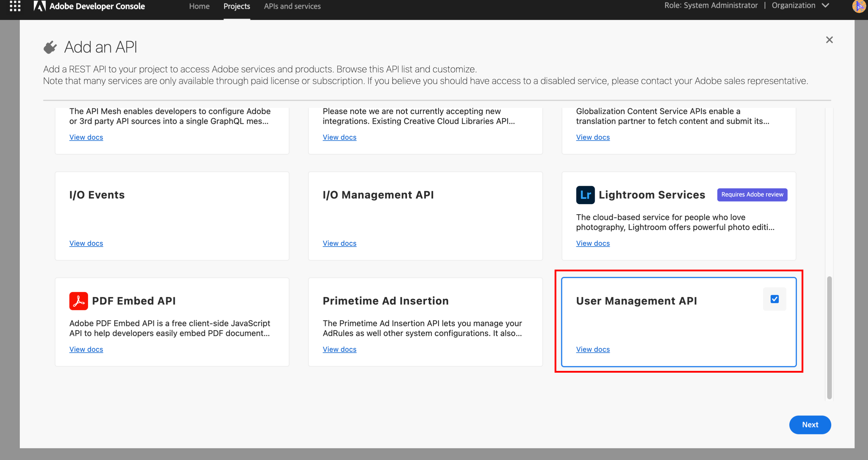Uncheck the User Management API checkbox
This screenshot has height=460, width=868.
pos(775,299)
